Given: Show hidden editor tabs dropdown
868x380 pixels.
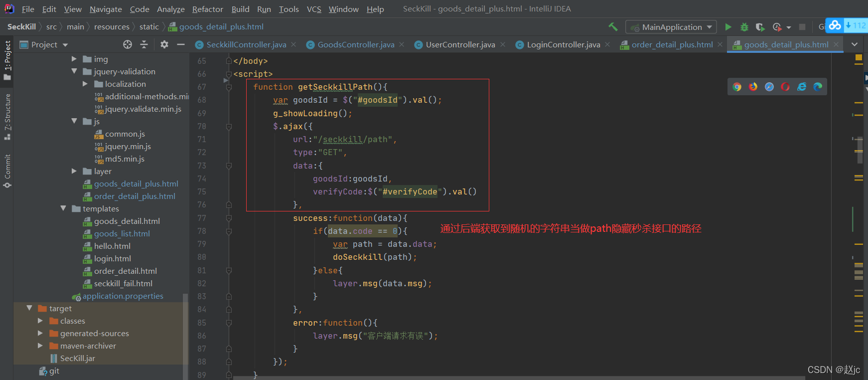Looking at the screenshot, I should (x=855, y=44).
